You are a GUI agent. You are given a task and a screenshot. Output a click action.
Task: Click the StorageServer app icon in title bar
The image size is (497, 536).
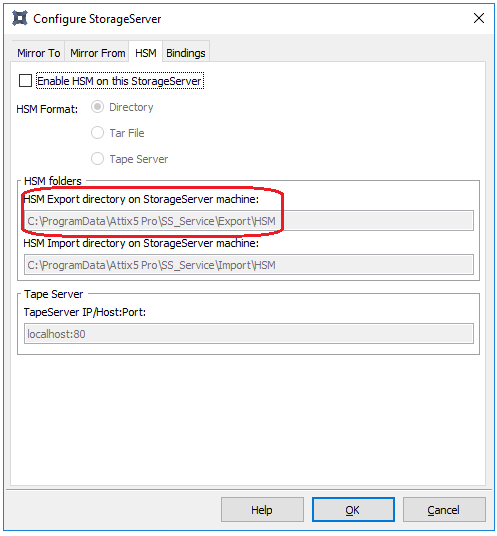tap(19, 18)
